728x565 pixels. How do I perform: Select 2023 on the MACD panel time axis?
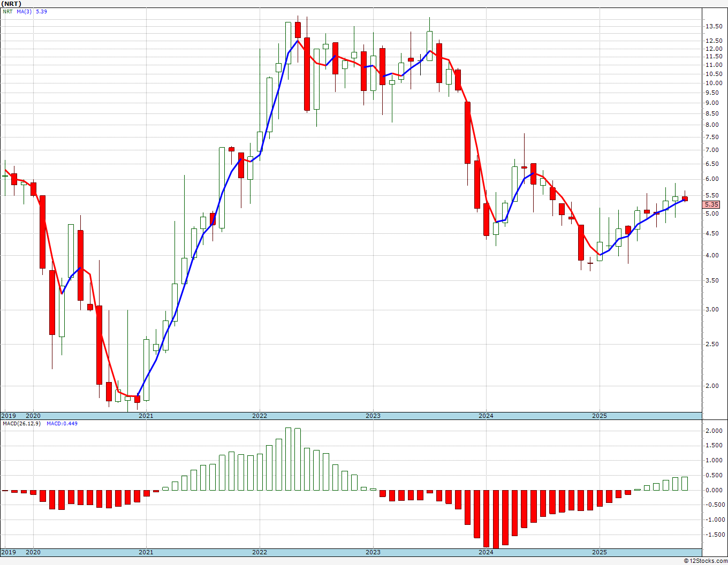point(373,552)
